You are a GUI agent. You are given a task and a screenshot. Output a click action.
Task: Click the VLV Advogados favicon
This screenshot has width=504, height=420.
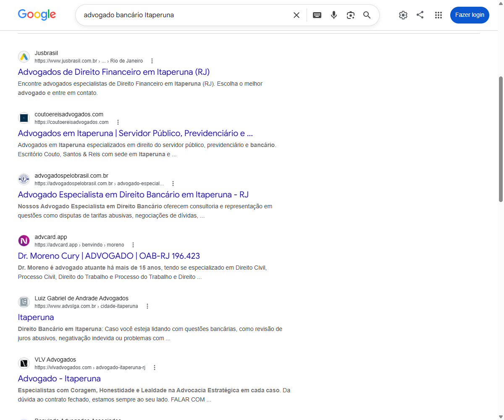[x=24, y=363]
